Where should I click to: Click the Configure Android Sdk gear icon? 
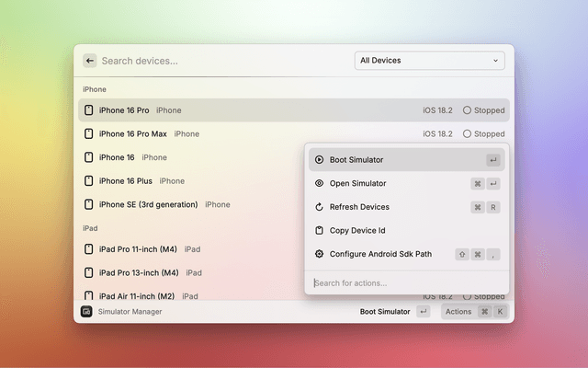point(319,254)
